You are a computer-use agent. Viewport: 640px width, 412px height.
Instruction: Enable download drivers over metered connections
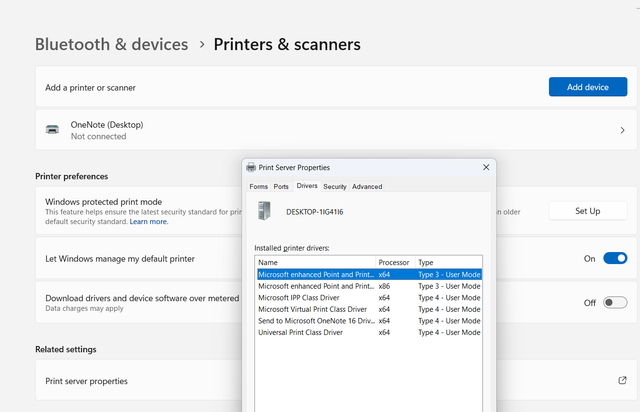[x=615, y=303]
